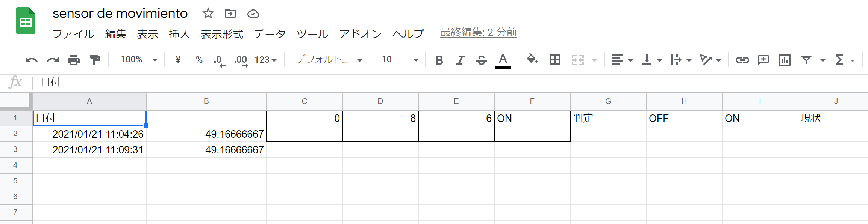
Task: Open the text color picker
Action: pos(503,60)
